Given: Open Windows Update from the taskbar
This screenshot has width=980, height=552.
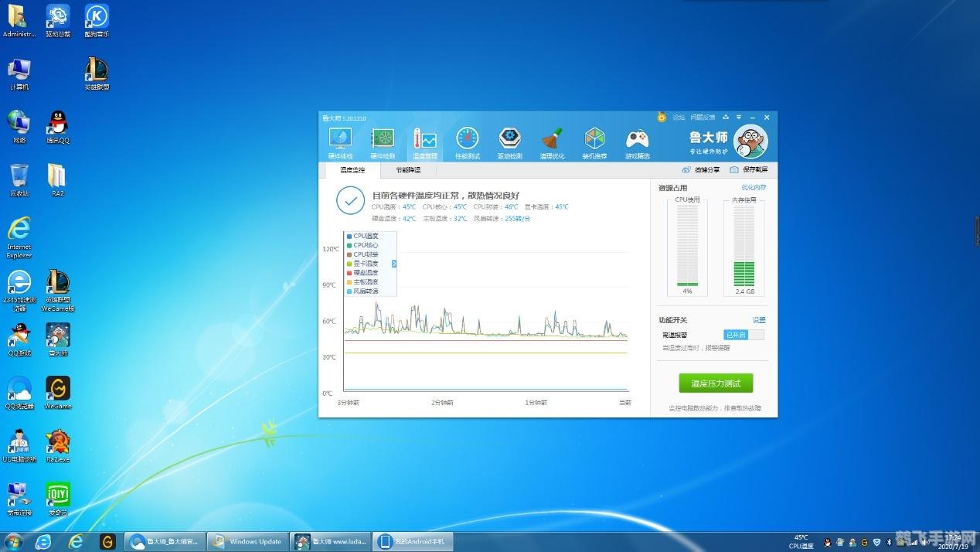Looking at the screenshot, I should pyautogui.click(x=249, y=542).
